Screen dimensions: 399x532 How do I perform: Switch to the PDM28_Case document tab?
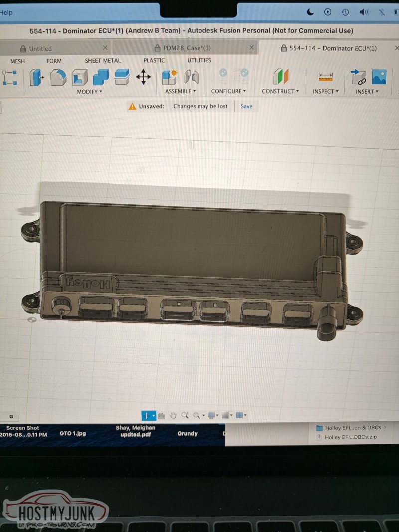click(187, 48)
